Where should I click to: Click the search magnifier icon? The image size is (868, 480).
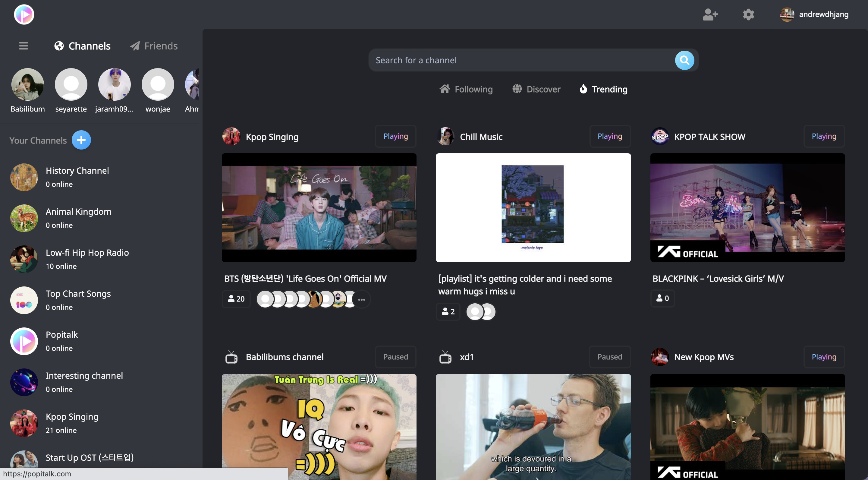(684, 60)
